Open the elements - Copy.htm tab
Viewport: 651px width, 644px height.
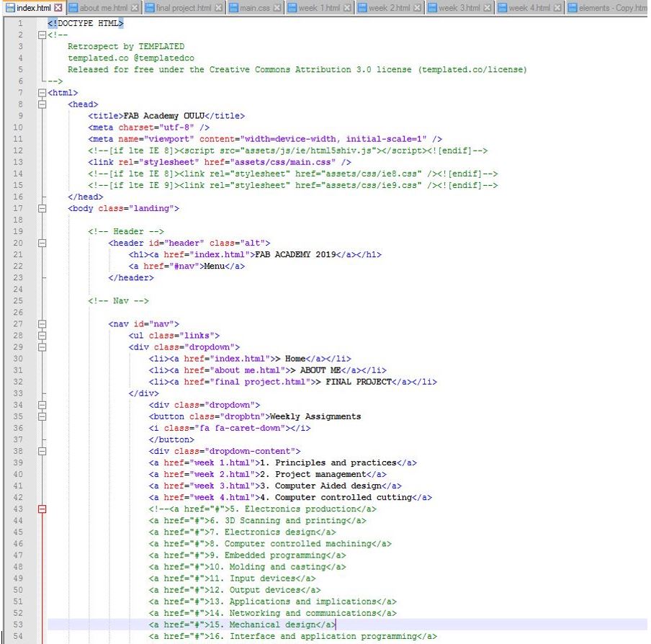tap(607, 7)
